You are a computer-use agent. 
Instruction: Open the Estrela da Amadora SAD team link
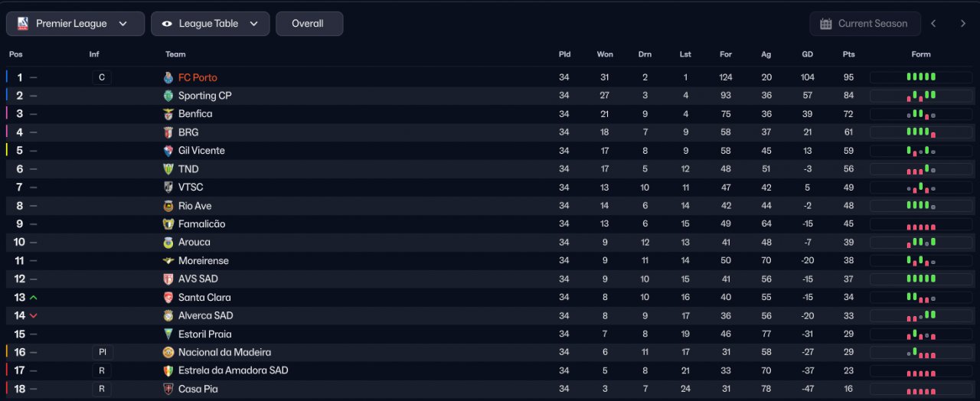[x=233, y=370]
